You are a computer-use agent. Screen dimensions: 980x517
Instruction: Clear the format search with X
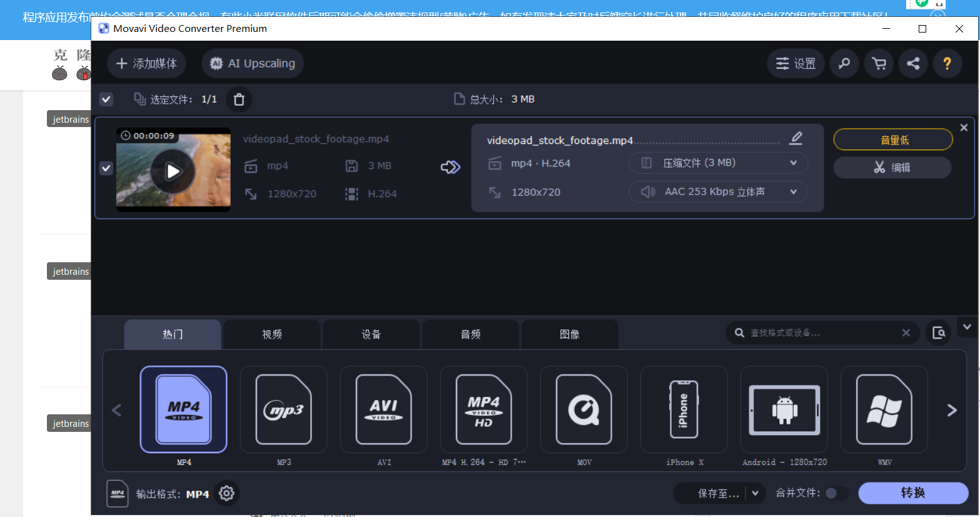click(906, 333)
